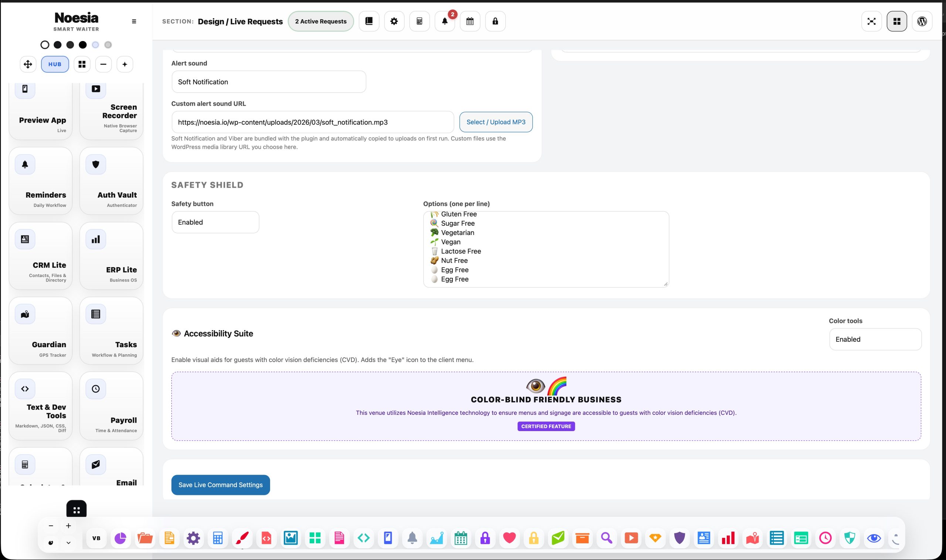Click the VB button in dock

pos(96,538)
